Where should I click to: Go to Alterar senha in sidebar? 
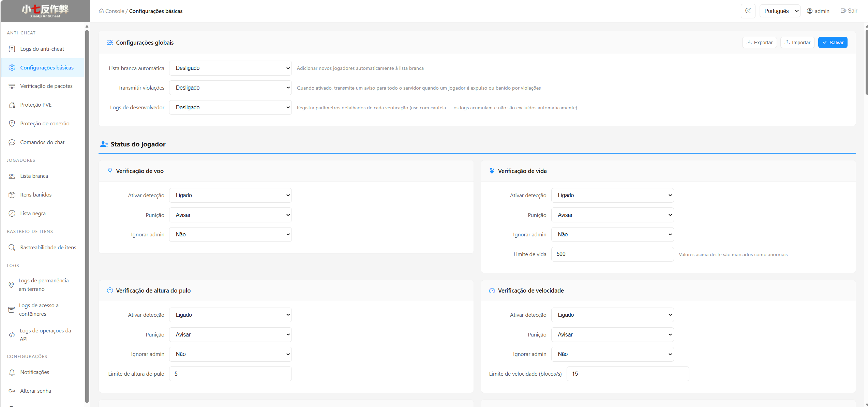tap(35, 391)
